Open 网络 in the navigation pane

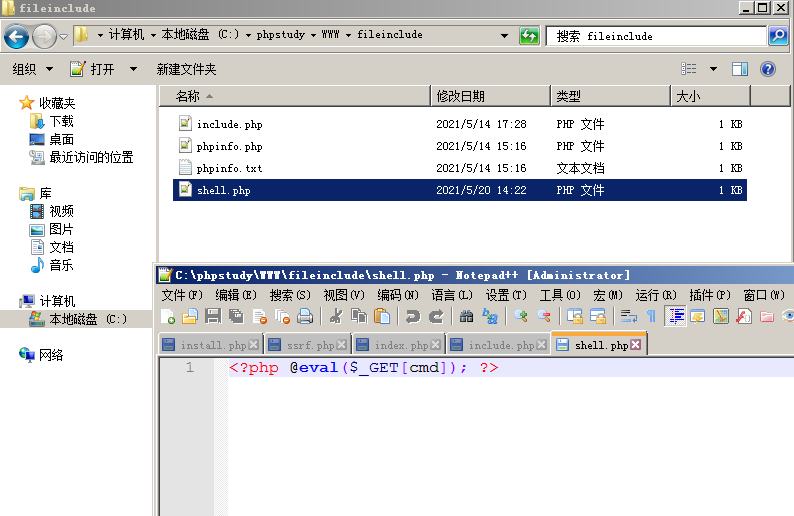(x=41, y=355)
